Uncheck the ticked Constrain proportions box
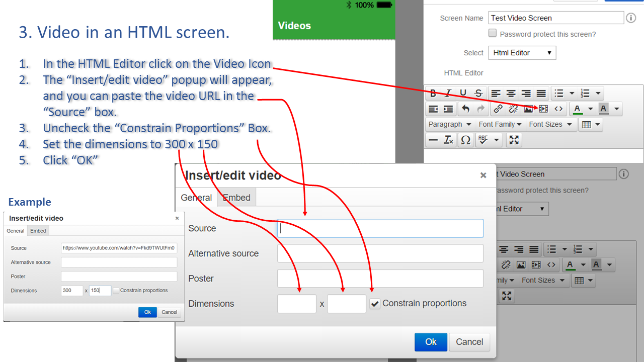 [375, 304]
